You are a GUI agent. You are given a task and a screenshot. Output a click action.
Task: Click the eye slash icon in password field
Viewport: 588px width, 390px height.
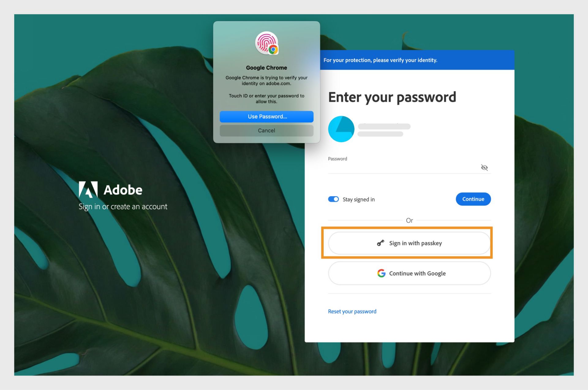tap(484, 167)
